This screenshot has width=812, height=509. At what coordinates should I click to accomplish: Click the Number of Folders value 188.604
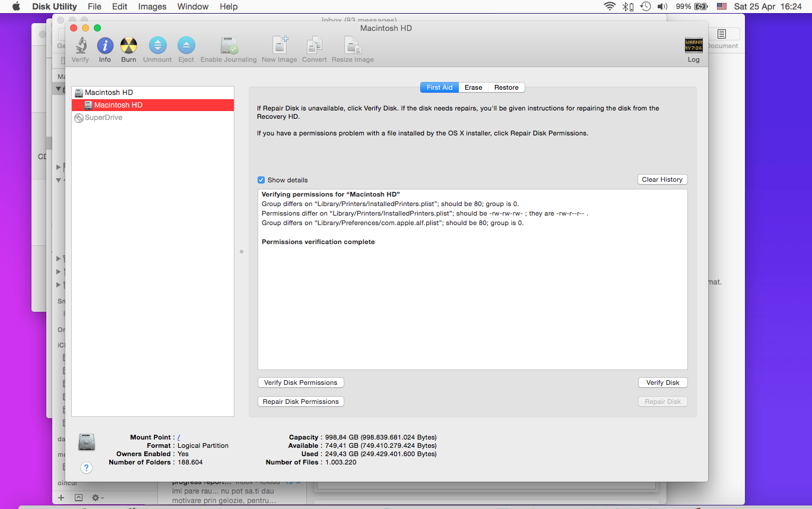click(190, 462)
